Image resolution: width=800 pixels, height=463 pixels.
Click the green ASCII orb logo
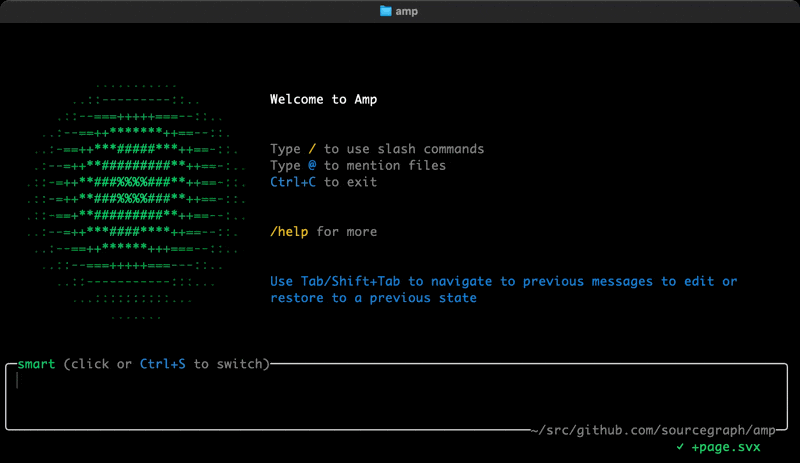coord(136,201)
